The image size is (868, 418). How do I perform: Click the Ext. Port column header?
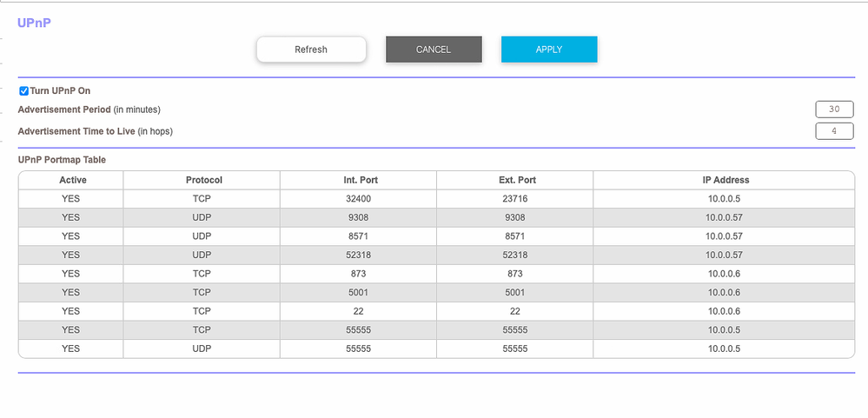tap(515, 181)
